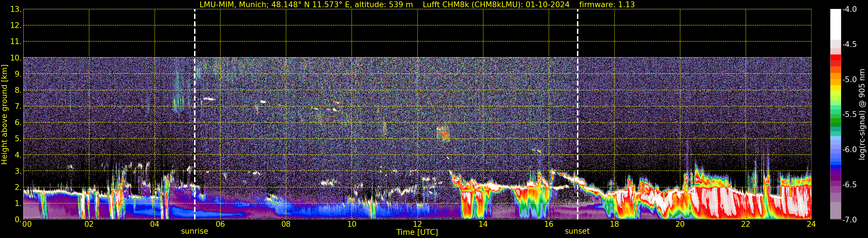Click the time axis tick label 06
Image resolution: width=868 pixels, height=238 pixels.
[x=220, y=224]
